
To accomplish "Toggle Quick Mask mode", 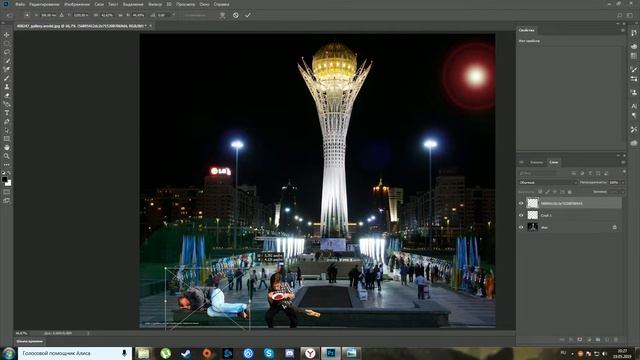I will click(7, 192).
